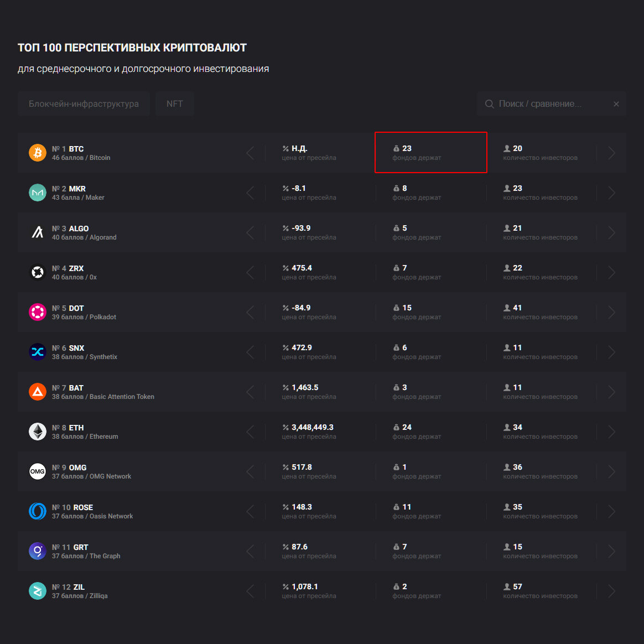Viewport: 644px width, 644px height.
Task: Clear the search field with X
Action: tap(616, 104)
